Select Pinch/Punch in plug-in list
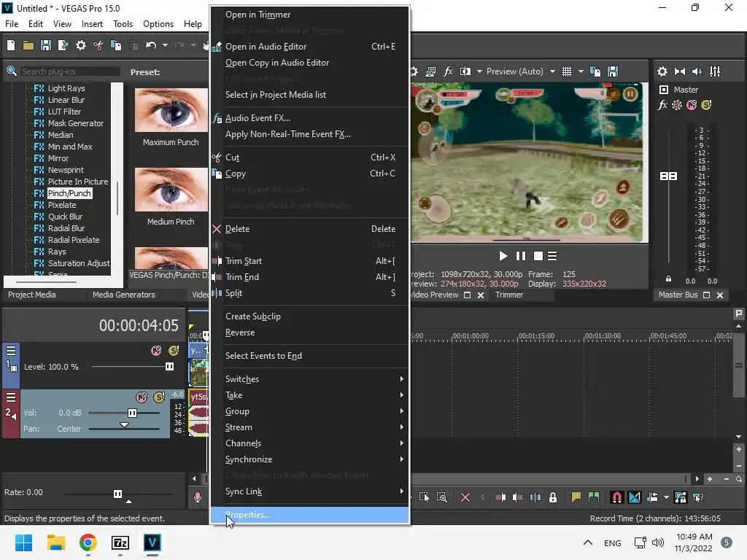 click(69, 193)
